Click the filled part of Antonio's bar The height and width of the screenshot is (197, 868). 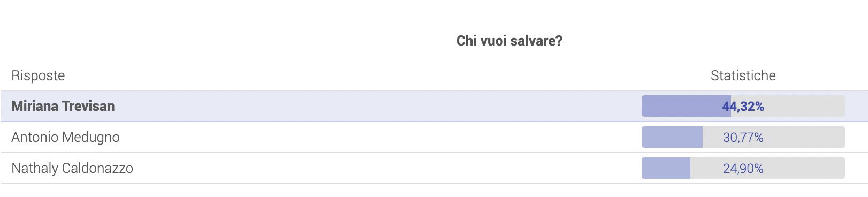coord(672,137)
